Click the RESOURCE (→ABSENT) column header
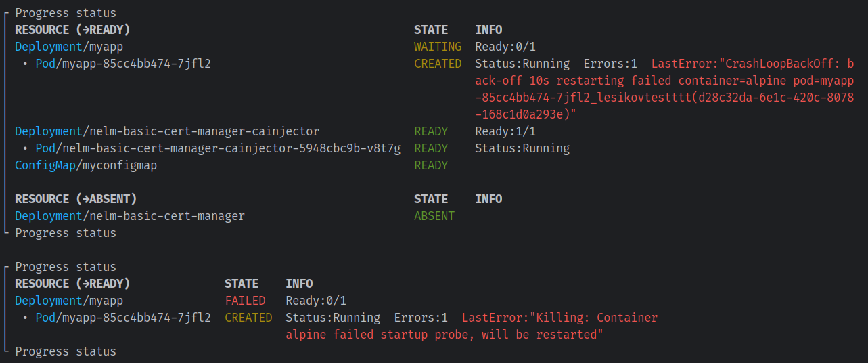The height and width of the screenshot is (363, 868). (76, 199)
